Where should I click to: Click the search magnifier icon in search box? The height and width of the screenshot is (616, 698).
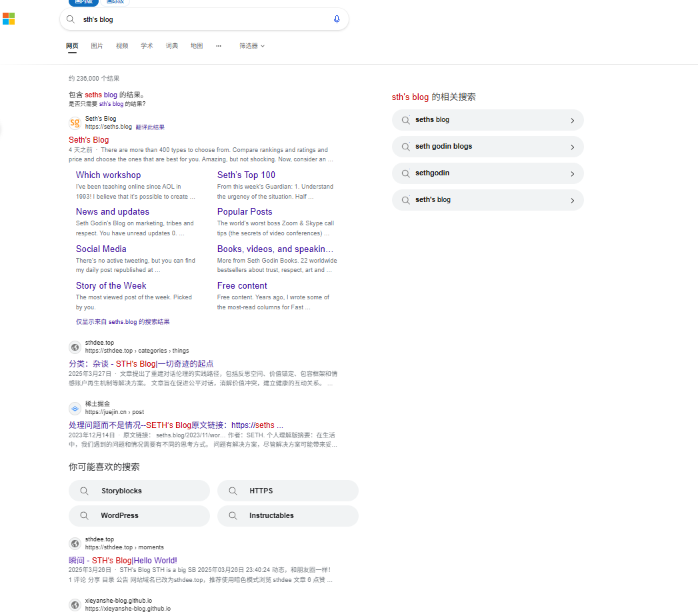point(71,19)
